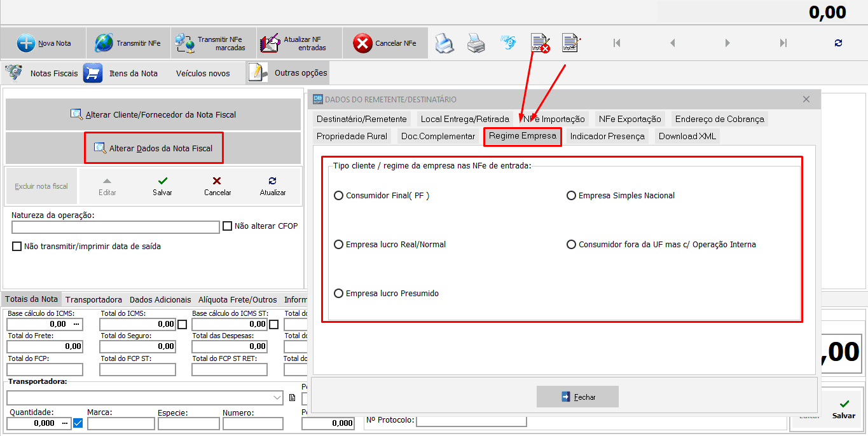Click the Transmitir NFe globe icon

104,43
